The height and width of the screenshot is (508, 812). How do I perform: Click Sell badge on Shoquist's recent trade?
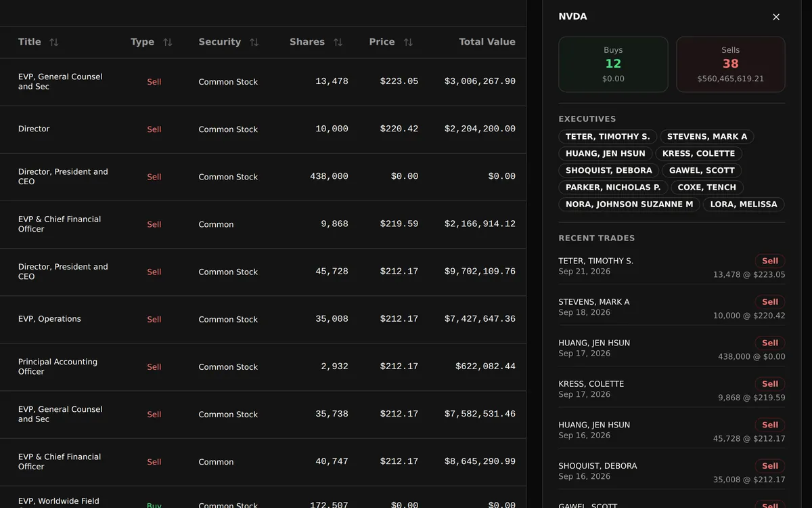770,466
